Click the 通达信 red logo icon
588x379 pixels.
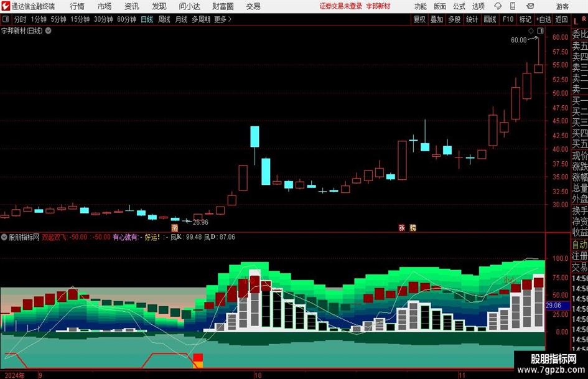point(5,6)
